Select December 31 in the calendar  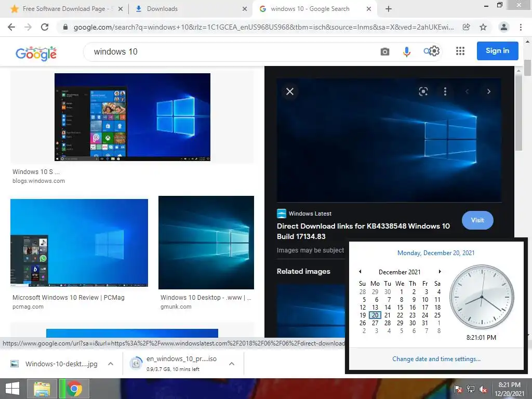pos(425,323)
